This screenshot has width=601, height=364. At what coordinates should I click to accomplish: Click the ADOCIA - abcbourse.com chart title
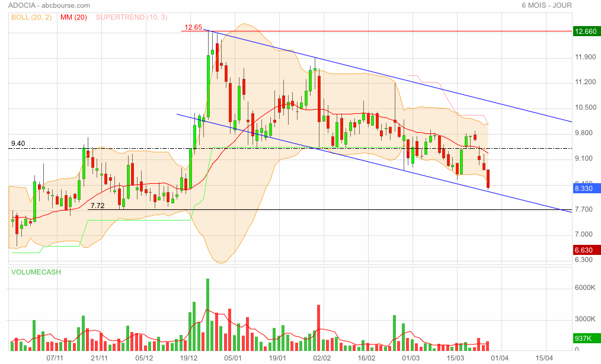(49, 5)
